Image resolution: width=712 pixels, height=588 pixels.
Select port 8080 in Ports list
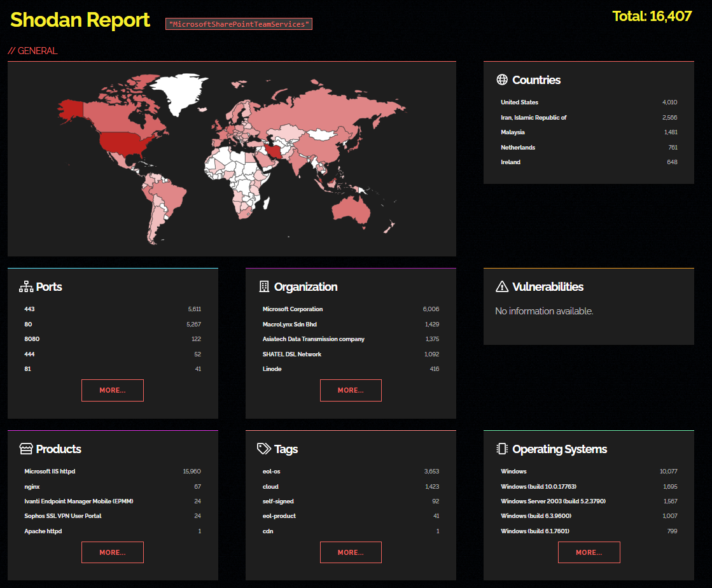point(113,339)
